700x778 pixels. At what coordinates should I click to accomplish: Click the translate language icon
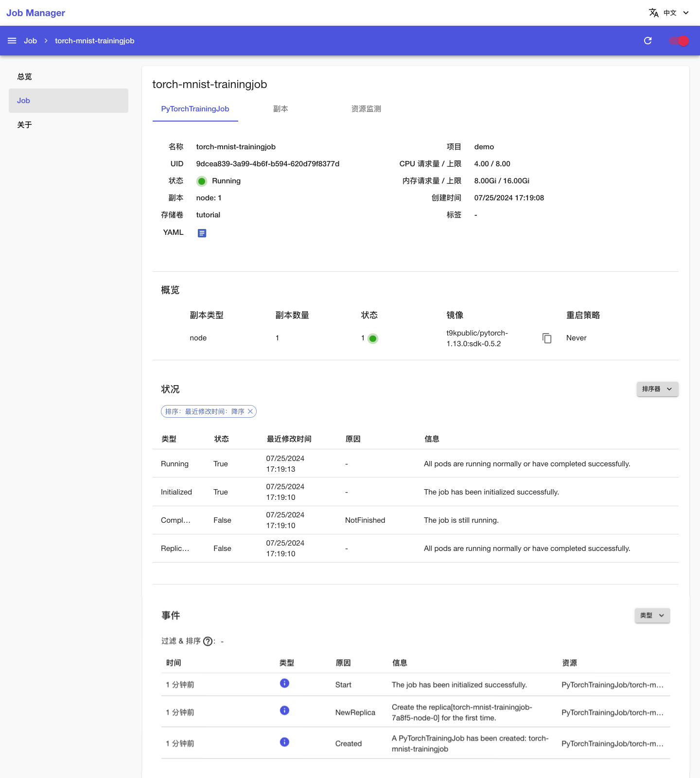654,13
